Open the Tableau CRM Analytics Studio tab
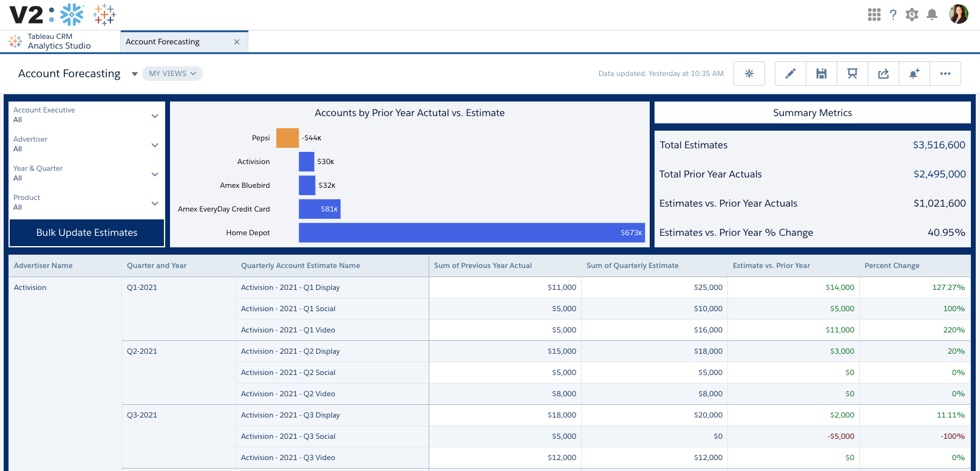Screen dimensions: 980x471 (60, 41)
